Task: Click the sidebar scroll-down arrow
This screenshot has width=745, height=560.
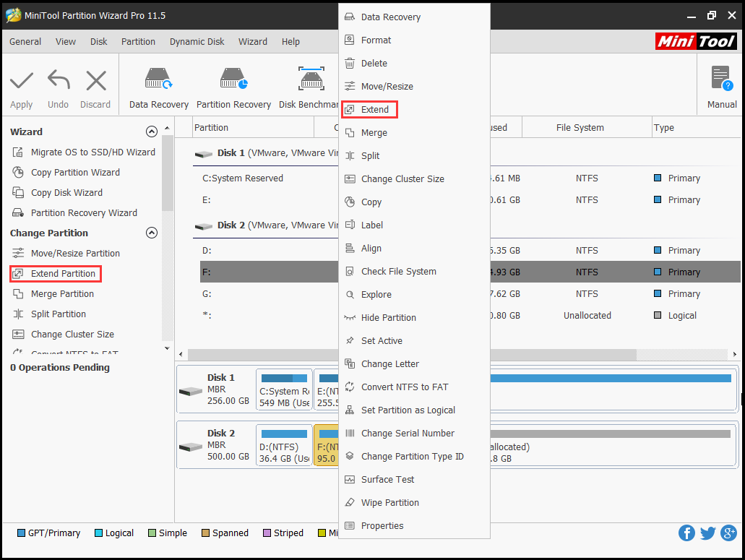Action: [x=167, y=348]
